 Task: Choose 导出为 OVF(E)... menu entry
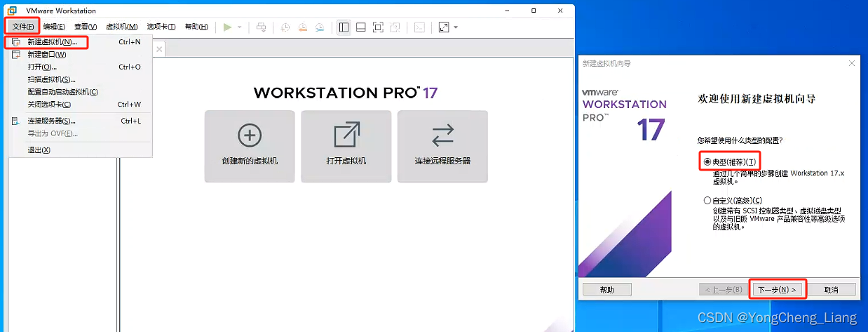pos(79,133)
